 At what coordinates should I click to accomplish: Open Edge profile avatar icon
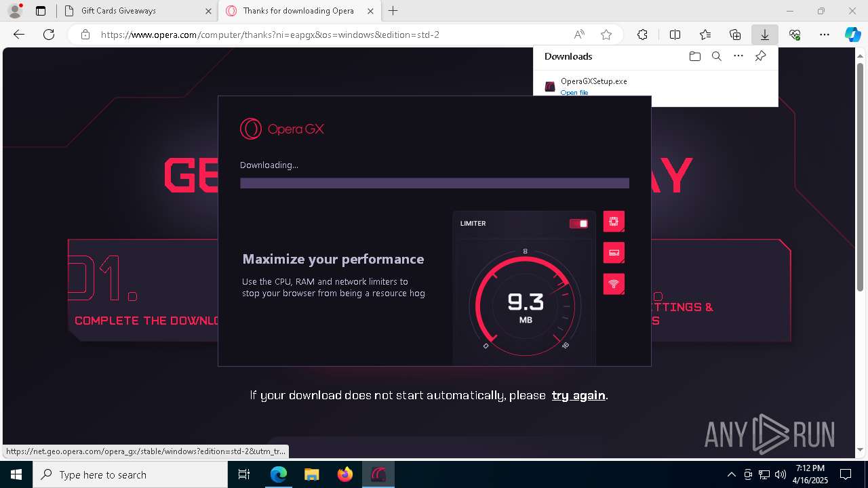click(14, 11)
